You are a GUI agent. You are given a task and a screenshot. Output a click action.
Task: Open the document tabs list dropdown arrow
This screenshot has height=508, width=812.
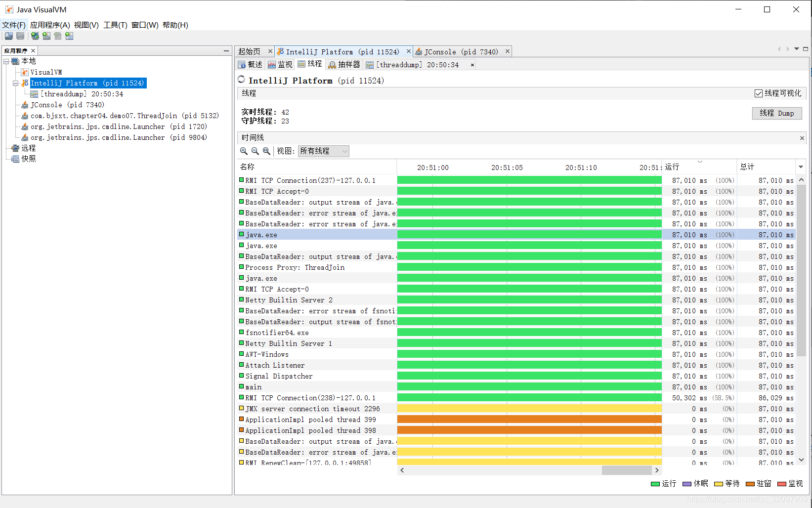tap(797, 49)
